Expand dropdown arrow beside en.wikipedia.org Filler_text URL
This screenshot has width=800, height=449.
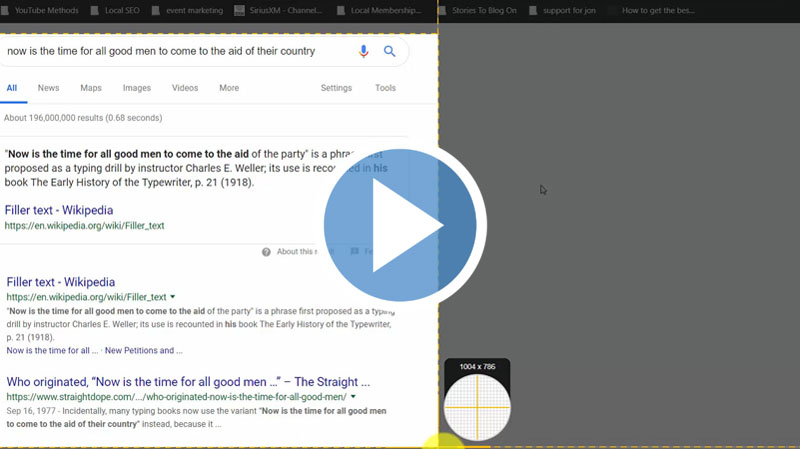coord(173,297)
